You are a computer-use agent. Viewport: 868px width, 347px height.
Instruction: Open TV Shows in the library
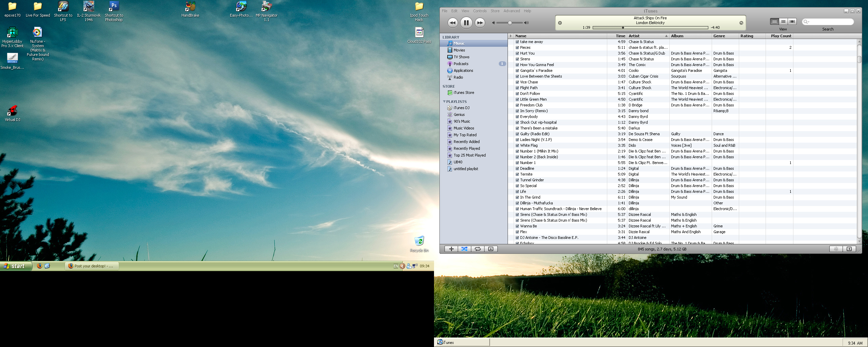click(x=474, y=57)
